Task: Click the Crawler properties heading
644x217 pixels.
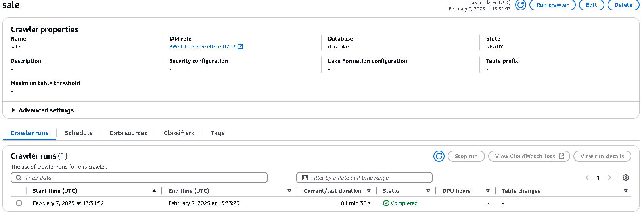Action: [44, 29]
